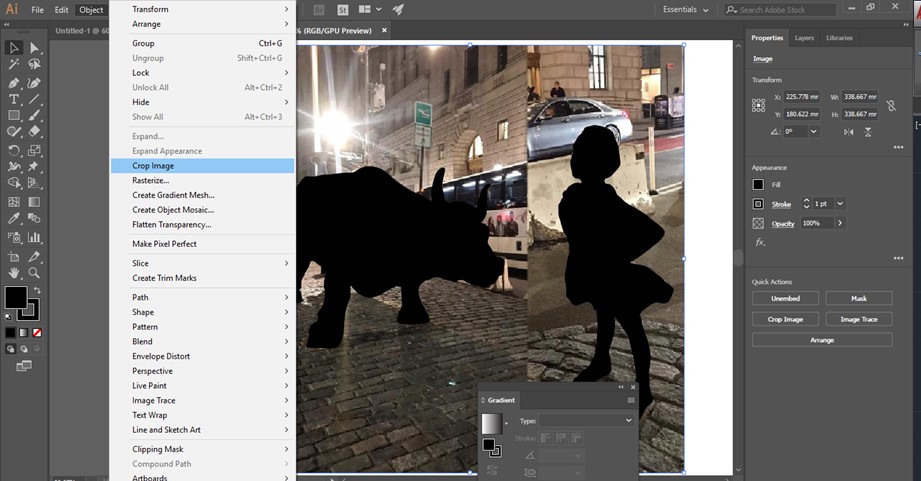Select the Magic Wand tool

pyautogui.click(x=14, y=65)
